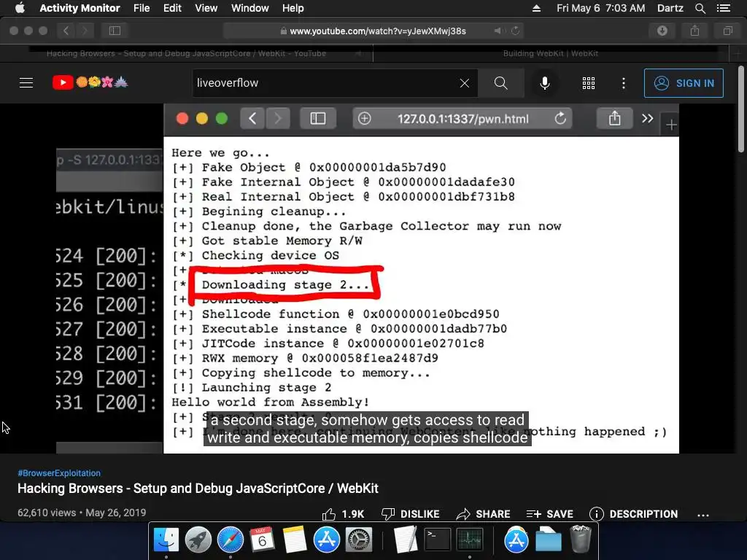The width and height of the screenshot is (747, 560).
Task: Show Safari tab overview
Action: tap(728, 31)
